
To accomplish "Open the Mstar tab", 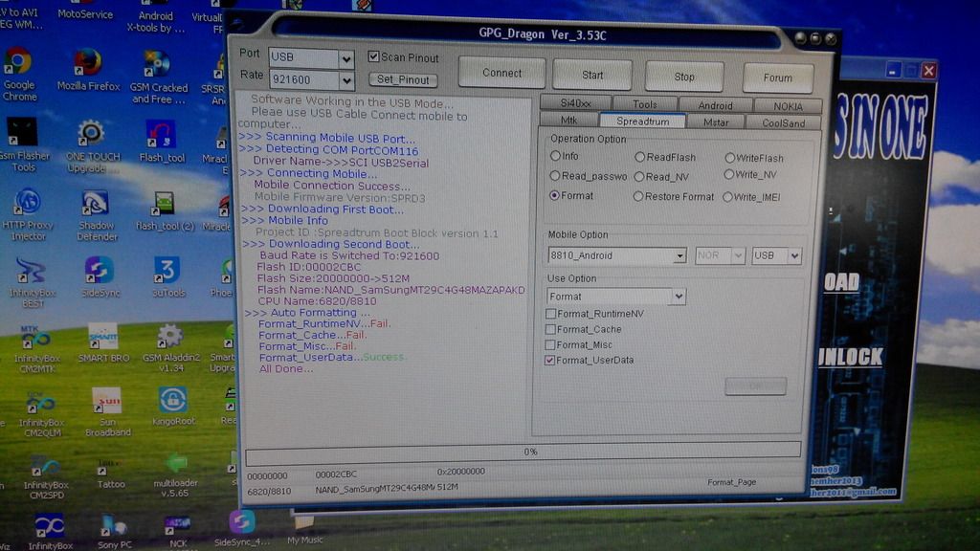I will tap(716, 122).
